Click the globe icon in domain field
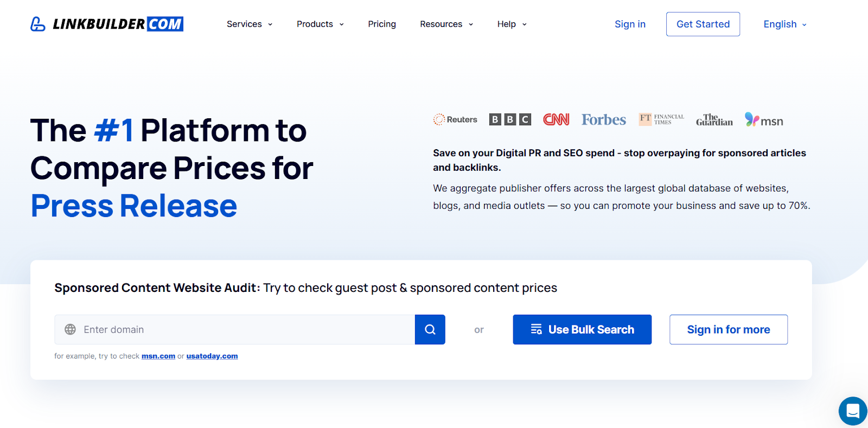Screen dimensions: 868x428 [x=71, y=329]
